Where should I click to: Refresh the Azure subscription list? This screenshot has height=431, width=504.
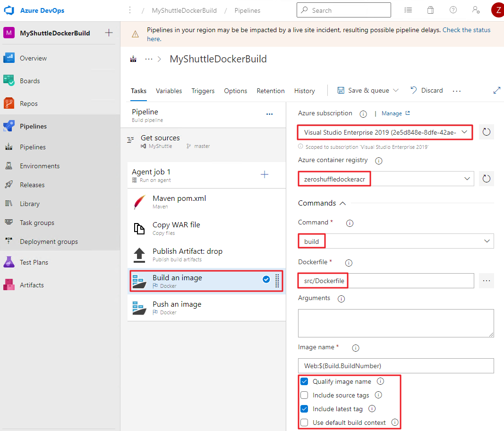pyautogui.click(x=487, y=132)
